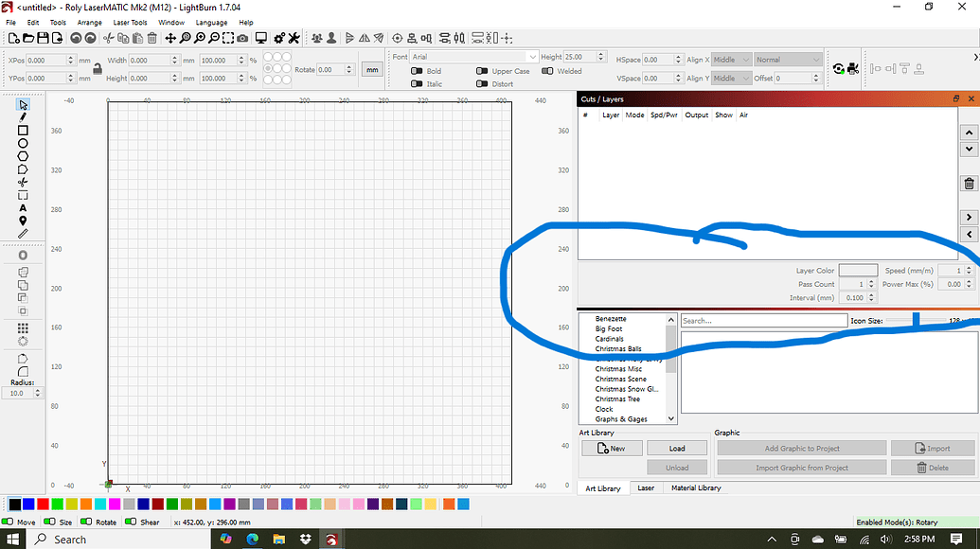The height and width of the screenshot is (549, 980).
Task: Select the Ellipse drawing tool
Action: (23, 143)
